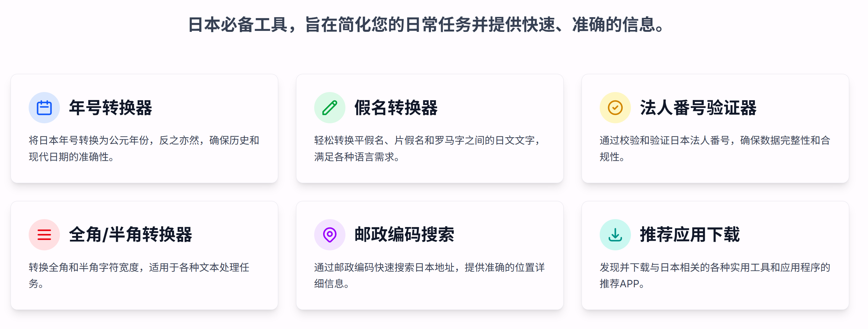Open the 法人番号验证器 title link
The height and width of the screenshot is (329, 868).
pyautogui.click(x=698, y=108)
